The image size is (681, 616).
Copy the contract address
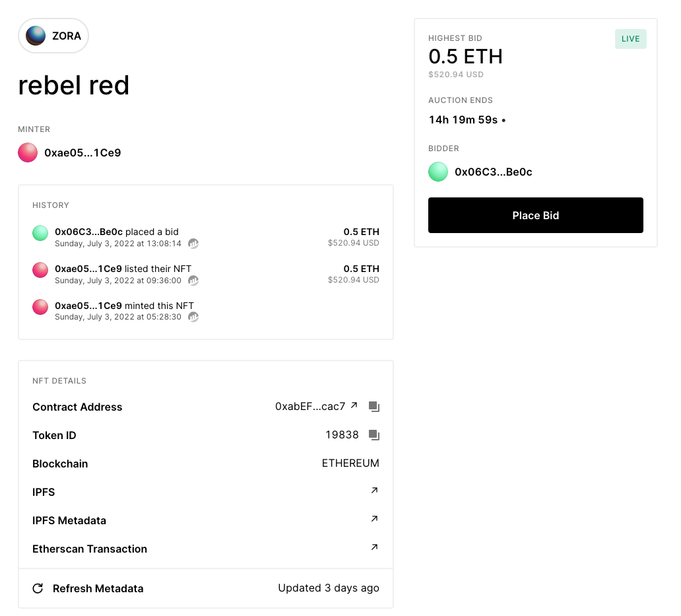373,407
